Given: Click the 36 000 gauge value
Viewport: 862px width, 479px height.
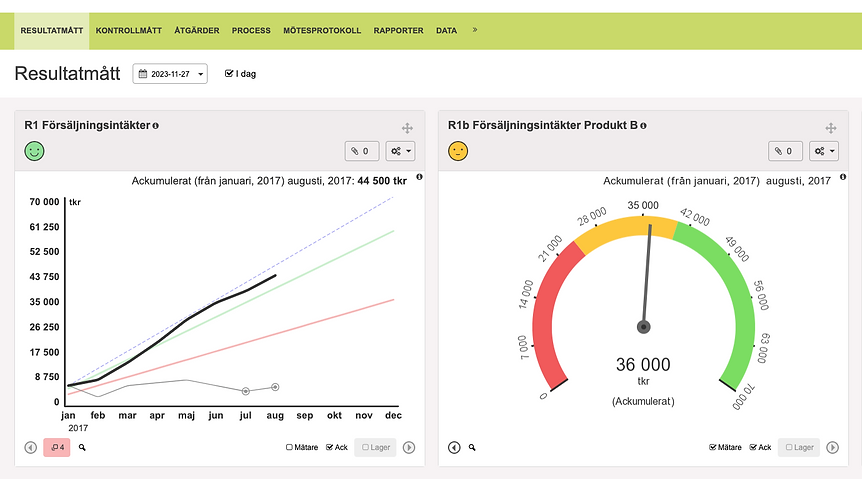Looking at the screenshot, I should tap(643, 365).
